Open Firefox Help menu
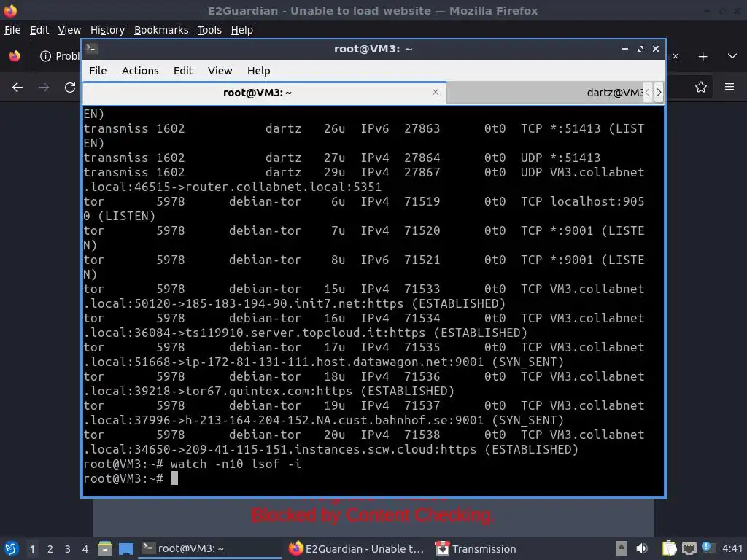 [x=241, y=30]
